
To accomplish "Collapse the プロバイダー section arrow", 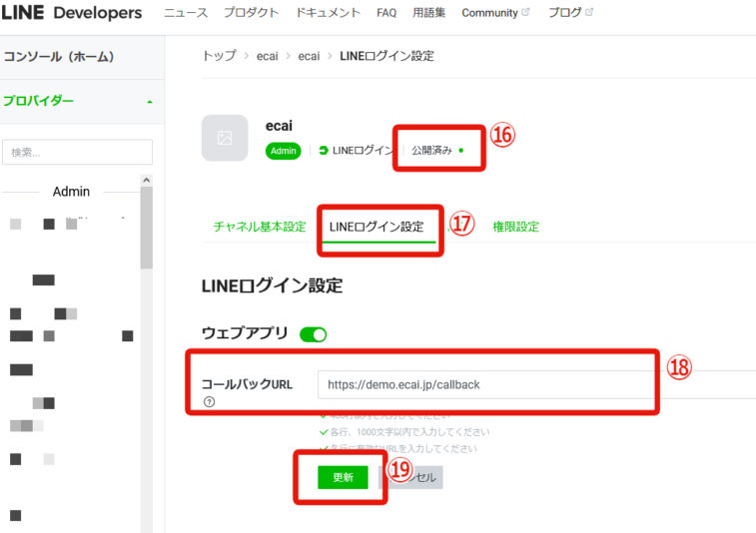I will click(x=150, y=102).
